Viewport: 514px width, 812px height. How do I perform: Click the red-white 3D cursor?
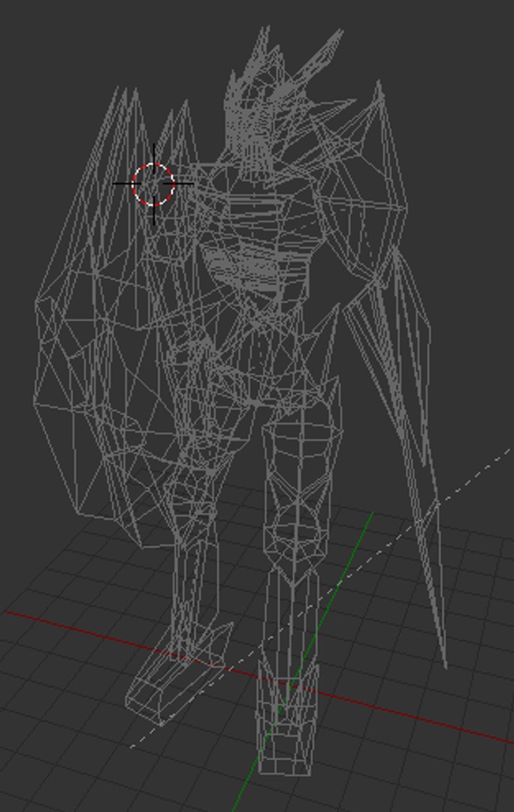tap(154, 184)
